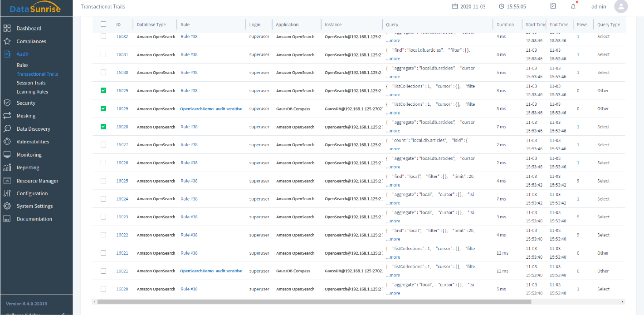Viewport: 644px width, 315px height.
Task: Expand query with ...more in row 16031
Action: (x=393, y=59)
